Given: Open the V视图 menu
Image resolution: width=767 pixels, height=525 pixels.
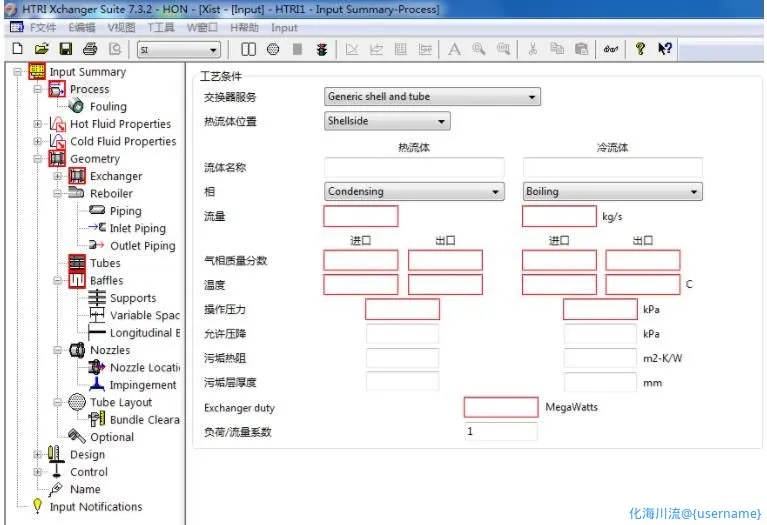Looking at the screenshot, I should point(121,27).
